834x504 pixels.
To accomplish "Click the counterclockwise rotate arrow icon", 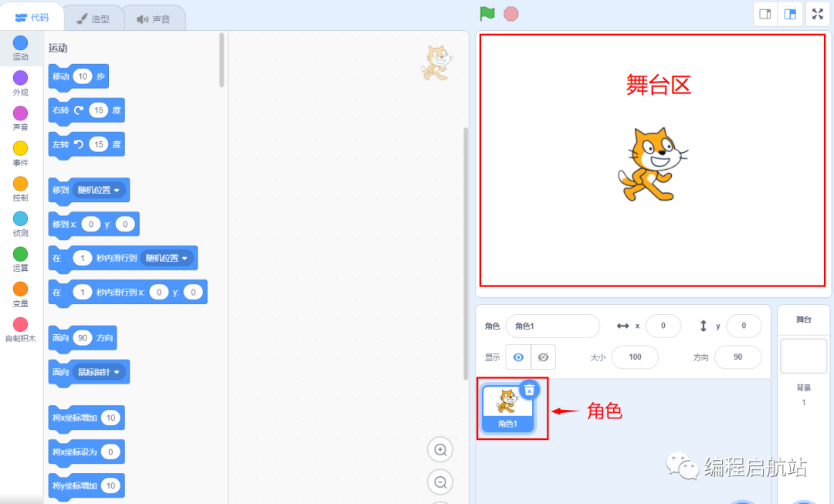I will [79, 144].
